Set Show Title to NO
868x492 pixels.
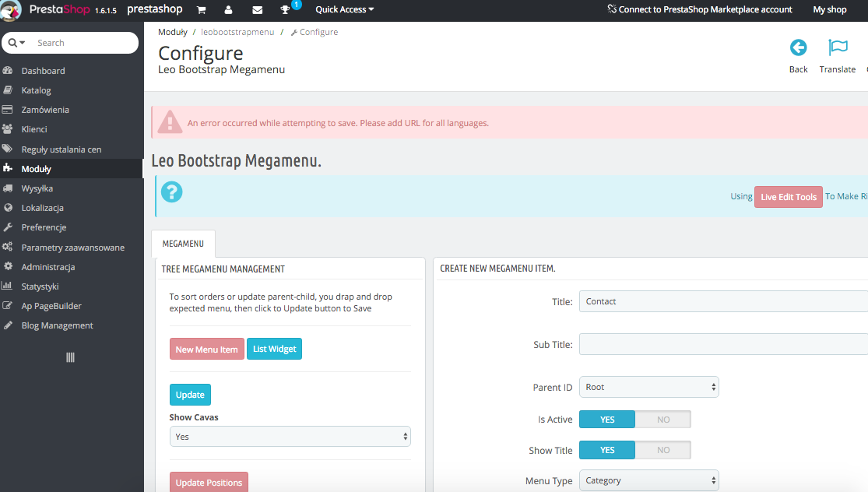pos(663,450)
